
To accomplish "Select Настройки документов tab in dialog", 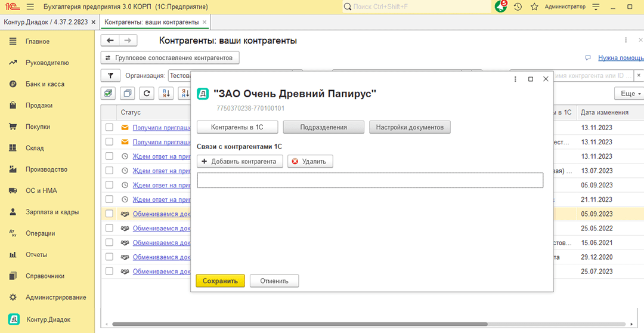I will point(410,127).
